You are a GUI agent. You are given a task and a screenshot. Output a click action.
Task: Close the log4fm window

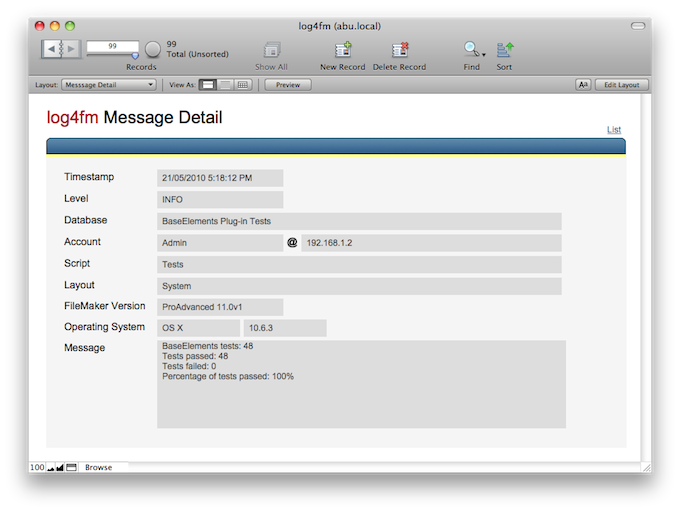click(39, 26)
